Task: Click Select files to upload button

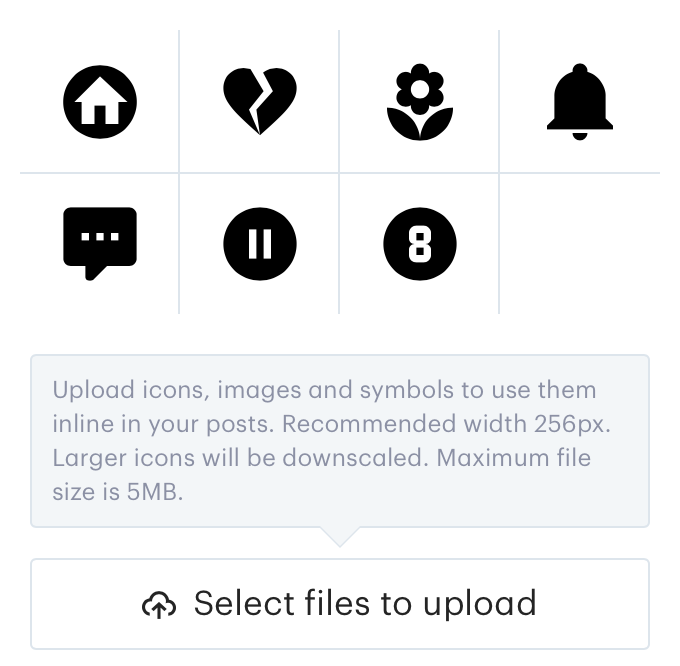Action: (340, 604)
